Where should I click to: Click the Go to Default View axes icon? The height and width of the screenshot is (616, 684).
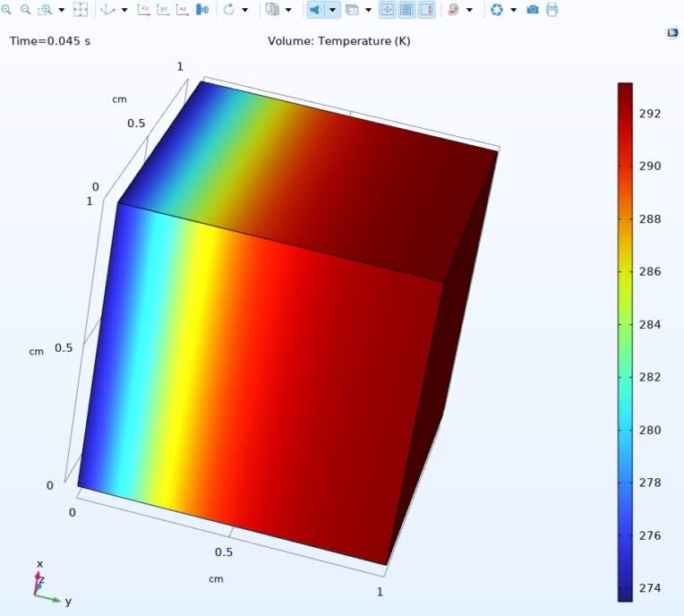pos(107,9)
